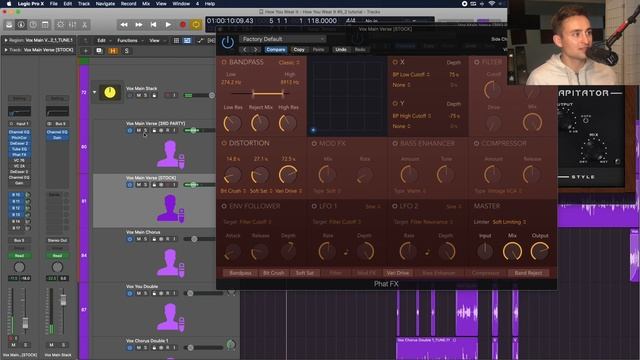Screen dimensions: 640x360
Task: Select Band Reject in effect order strip
Action: 528,273
